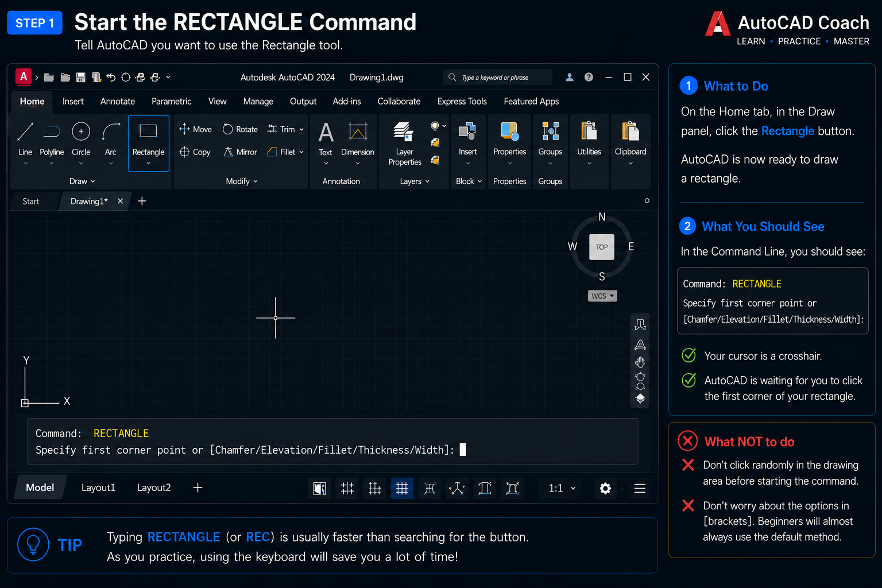Expand the Arc tool dropdown arrow
This screenshot has width=882, height=588.
pos(111,164)
